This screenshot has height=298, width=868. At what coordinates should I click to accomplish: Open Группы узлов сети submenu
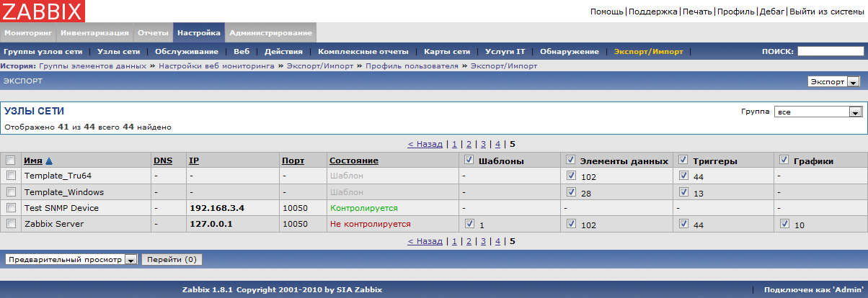(43, 52)
